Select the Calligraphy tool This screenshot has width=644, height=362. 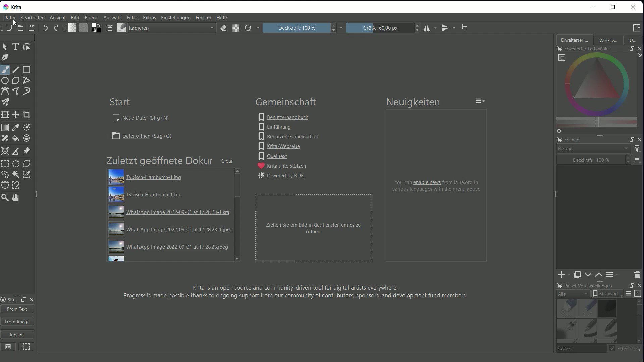(x=5, y=57)
